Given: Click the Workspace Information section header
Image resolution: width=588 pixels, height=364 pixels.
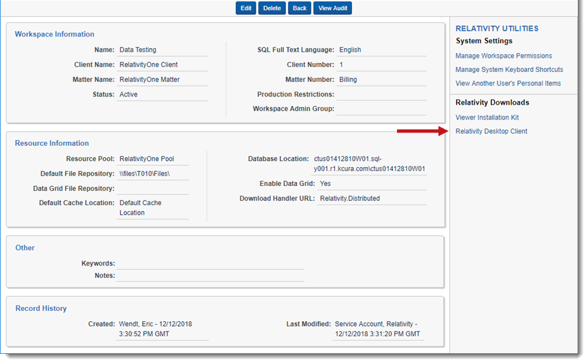Looking at the screenshot, I should coord(54,34).
